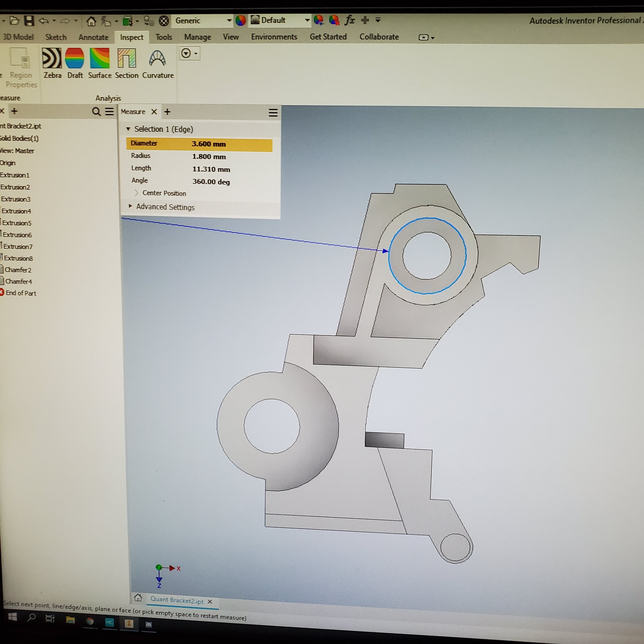
Task: Open the Environments tab
Action: coord(274,37)
